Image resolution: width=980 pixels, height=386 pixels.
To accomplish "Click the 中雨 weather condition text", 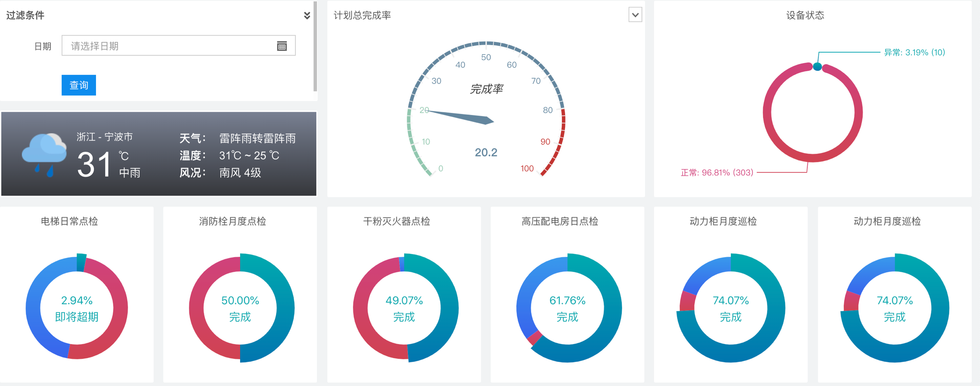I will coord(130,172).
